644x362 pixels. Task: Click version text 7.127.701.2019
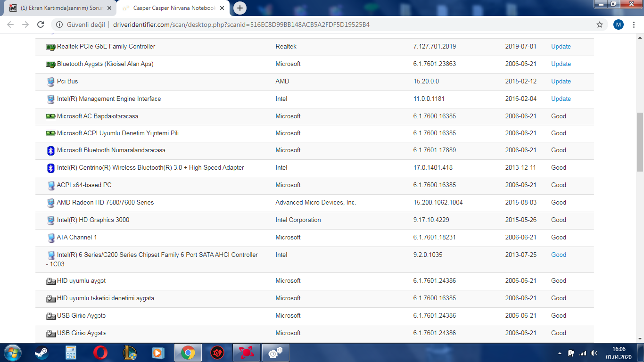[435, 47]
